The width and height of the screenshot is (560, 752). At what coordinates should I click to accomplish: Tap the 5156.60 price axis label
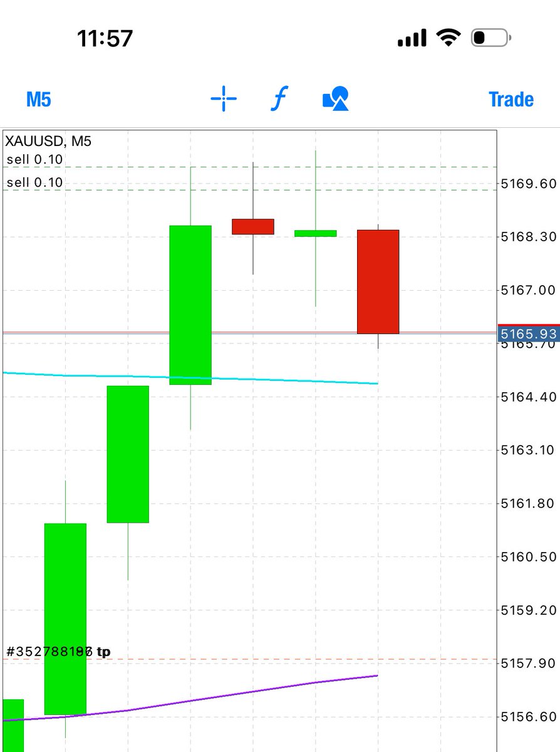coord(529,716)
